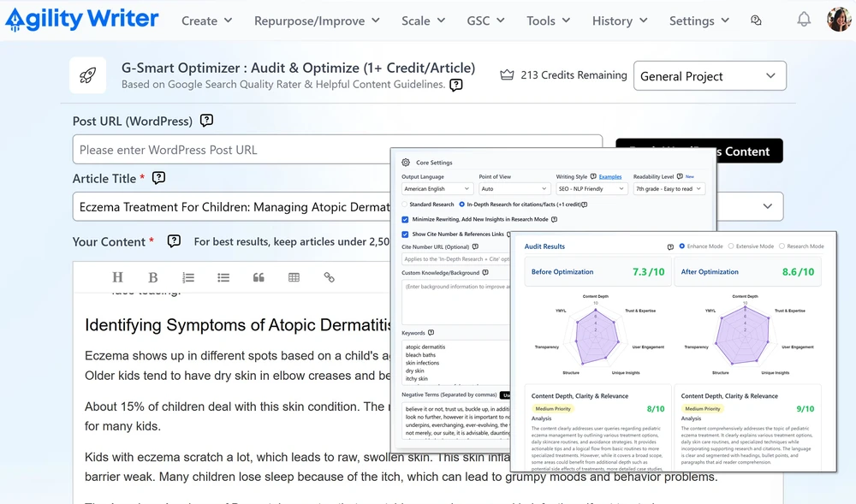The image size is (856, 504).
Task: Insert table in editor
Action: pos(294,277)
